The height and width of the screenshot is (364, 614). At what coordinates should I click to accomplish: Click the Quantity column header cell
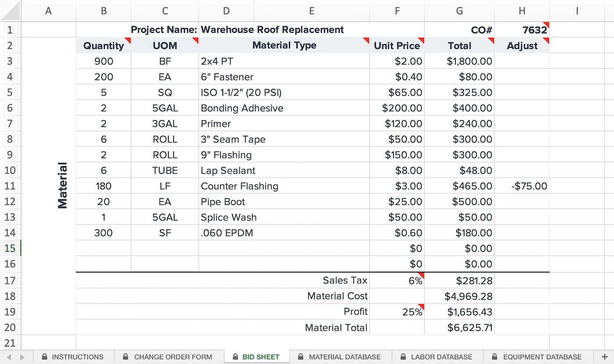click(104, 46)
